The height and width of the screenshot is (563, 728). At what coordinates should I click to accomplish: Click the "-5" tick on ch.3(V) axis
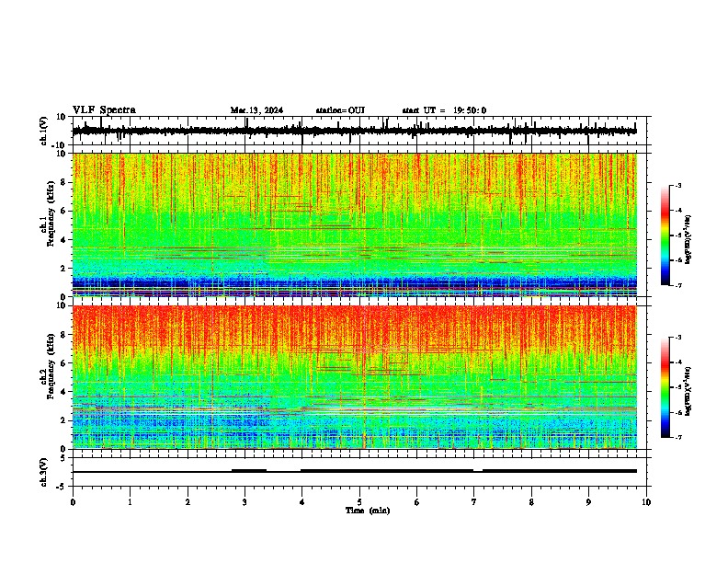pos(62,487)
